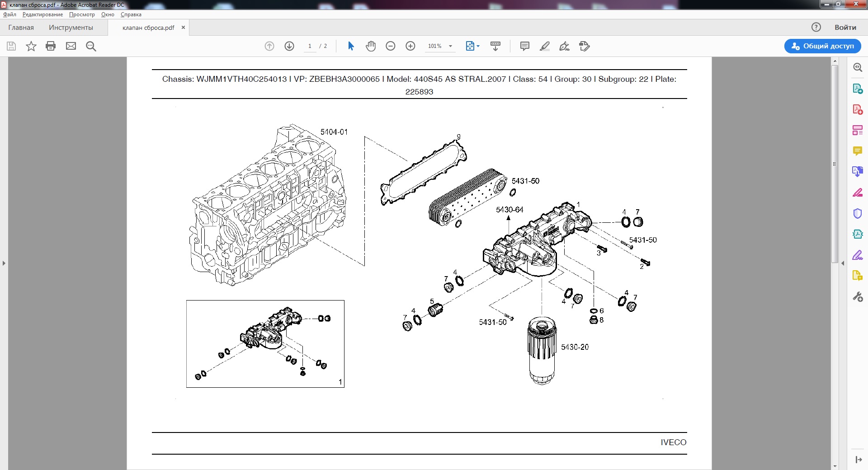The height and width of the screenshot is (470, 868).
Task: Open Export PDF tool in right pane
Action: [x=858, y=89]
